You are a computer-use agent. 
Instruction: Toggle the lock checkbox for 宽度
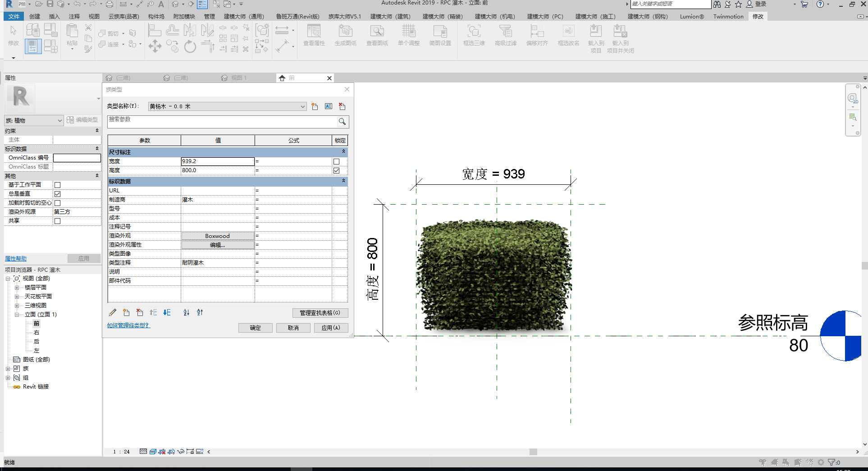pos(336,161)
